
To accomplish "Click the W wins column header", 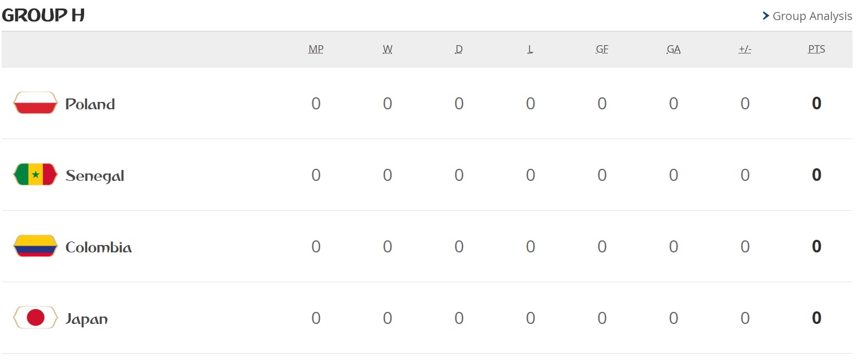I will tap(387, 49).
